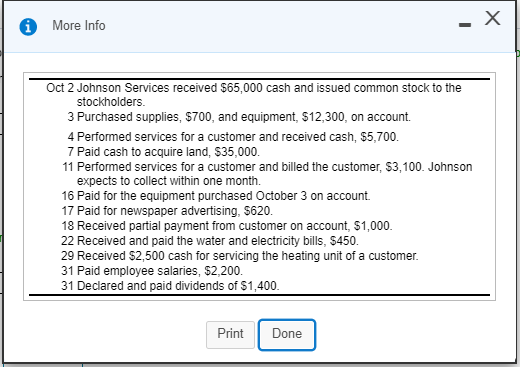The width and height of the screenshot is (520, 367).
Task: Click the blue info icon
Action: [28, 26]
